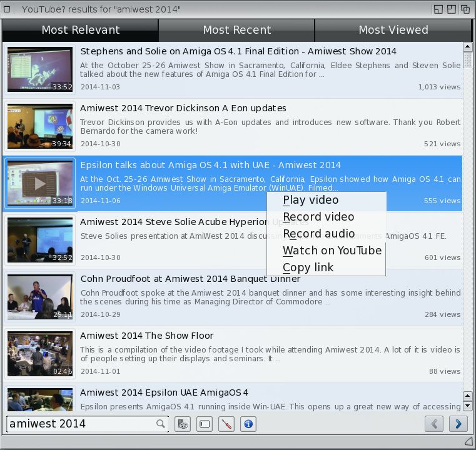The image size is (476, 450).
Task: Select Watch on YouTube menu entry
Action: pos(327,251)
